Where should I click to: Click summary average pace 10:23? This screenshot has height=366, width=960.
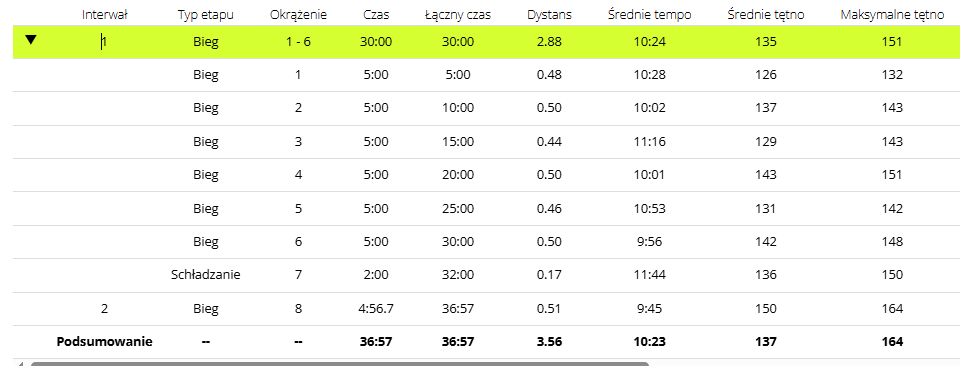click(650, 342)
